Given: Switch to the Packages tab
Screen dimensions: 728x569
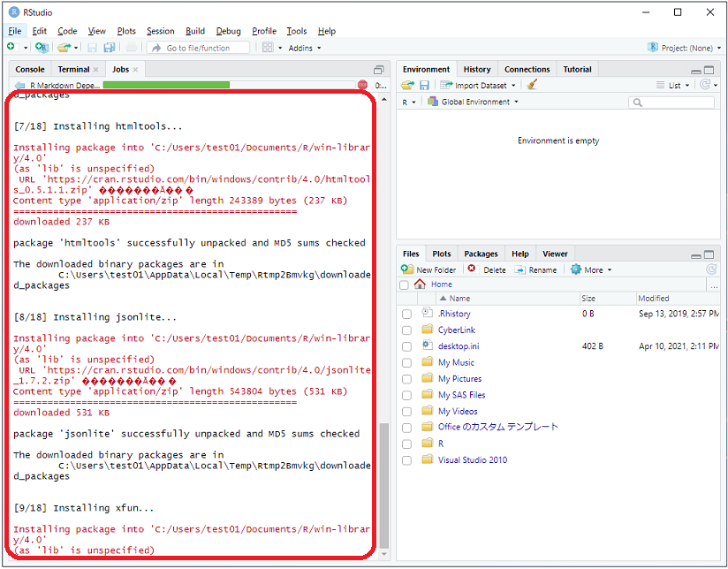Looking at the screenshot, I should click(481, 254).
